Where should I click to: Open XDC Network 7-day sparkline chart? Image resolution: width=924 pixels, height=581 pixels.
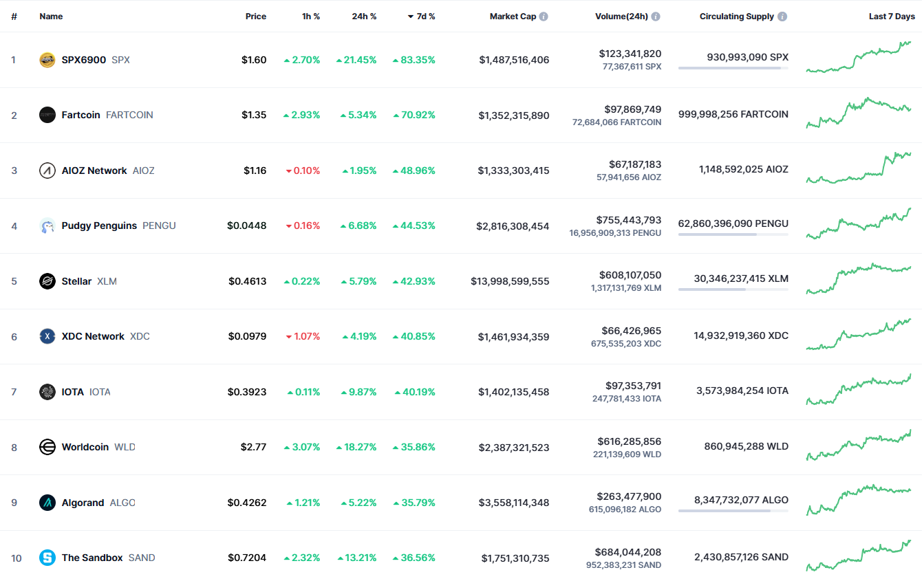(x=859, y=334)
